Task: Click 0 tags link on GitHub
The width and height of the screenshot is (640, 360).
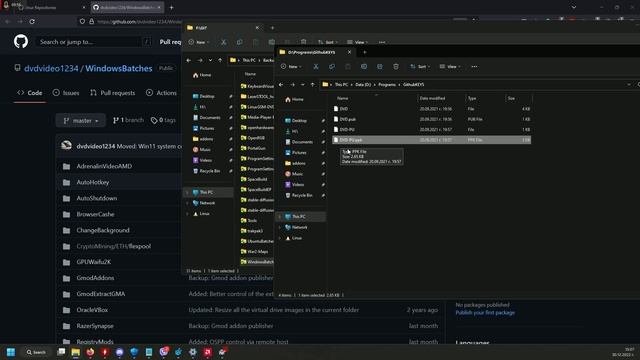Action: click(x=163, y=120)
